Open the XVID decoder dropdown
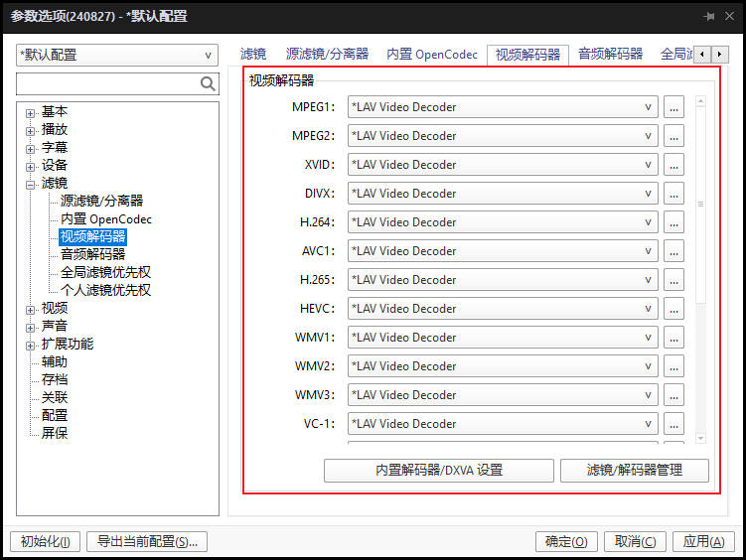The image size is (746, 560). (x=503, y=165)
